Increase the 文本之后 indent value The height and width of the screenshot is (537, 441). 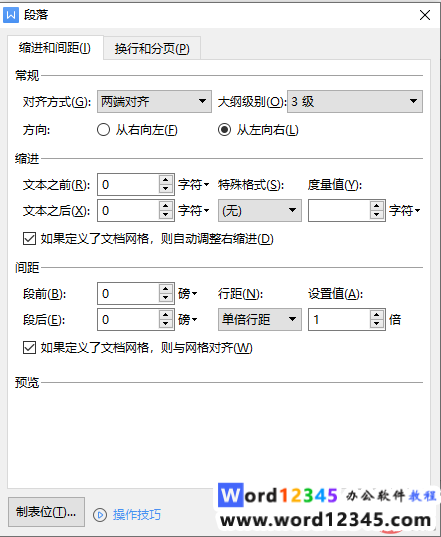pyautogui.click(x=166, y=206)
